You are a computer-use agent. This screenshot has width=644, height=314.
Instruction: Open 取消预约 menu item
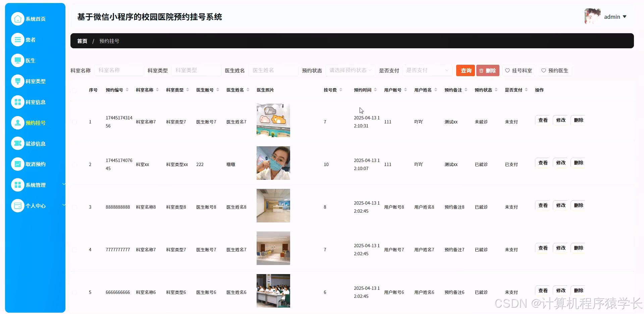click(35, 164)
